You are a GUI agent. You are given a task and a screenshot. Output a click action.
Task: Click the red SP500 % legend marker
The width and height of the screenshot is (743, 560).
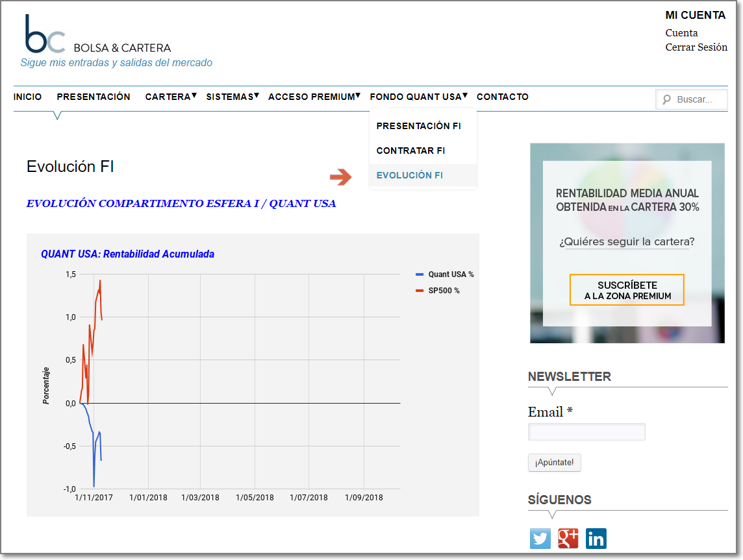click(420, 291)
